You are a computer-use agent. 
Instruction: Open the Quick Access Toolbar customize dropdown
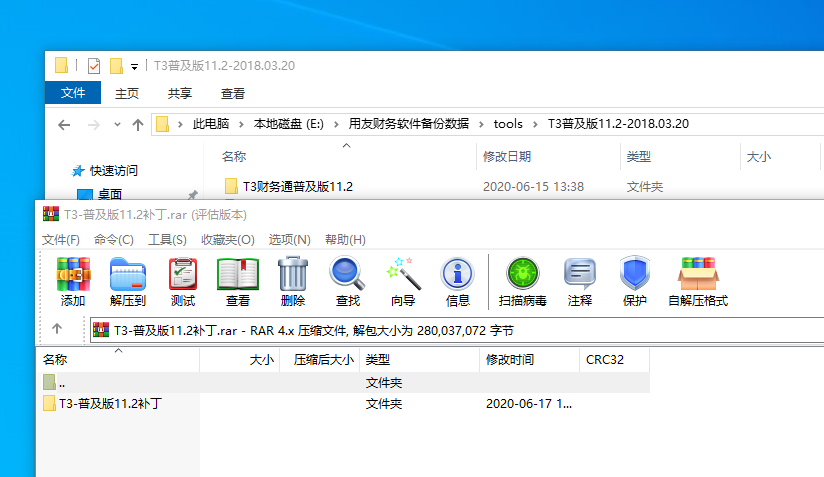(135, 67)
